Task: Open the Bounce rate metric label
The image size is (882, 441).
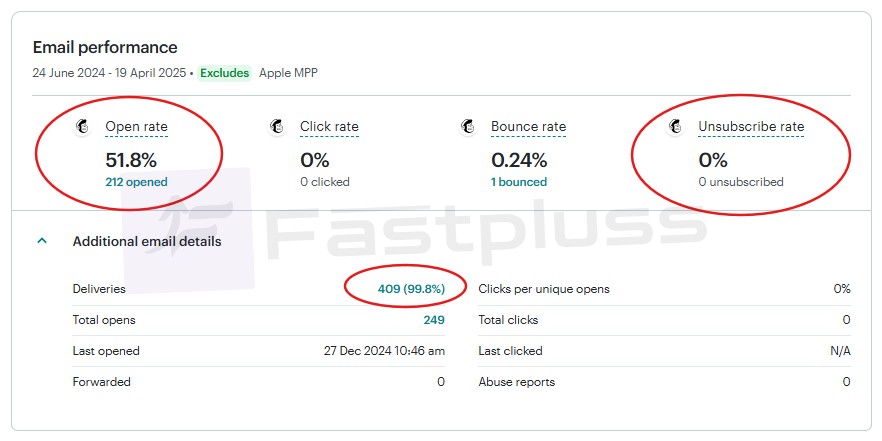Action: [x=528, y=127]
